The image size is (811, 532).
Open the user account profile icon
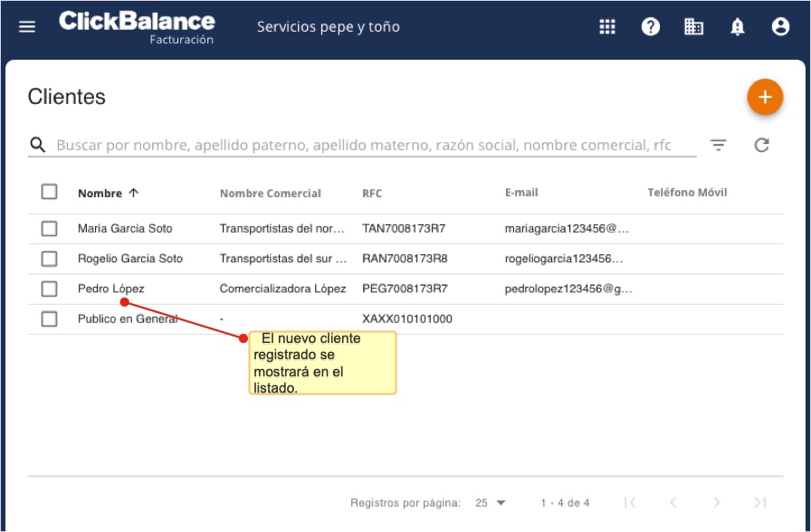coord(780,27)
